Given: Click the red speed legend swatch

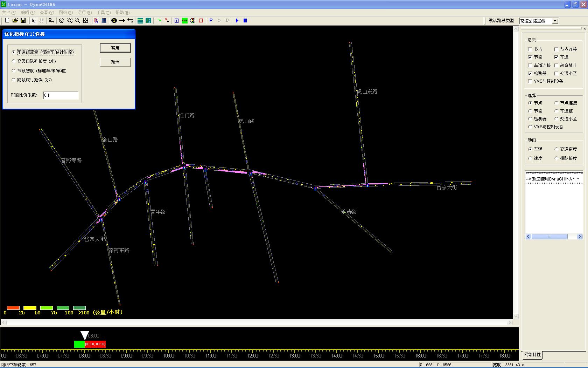Looking at the screenshot, I should [13, 308].
